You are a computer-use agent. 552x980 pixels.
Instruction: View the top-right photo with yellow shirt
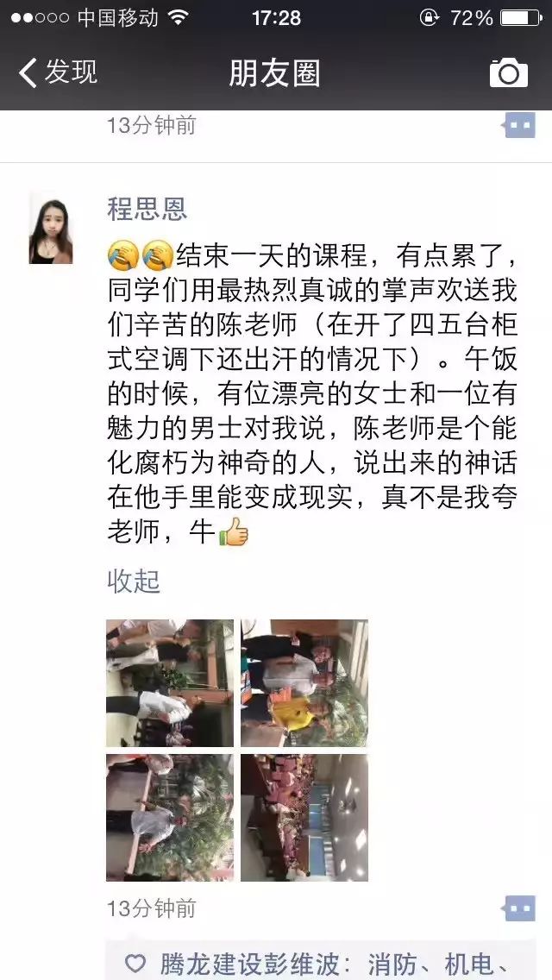[x=304, y=683]
